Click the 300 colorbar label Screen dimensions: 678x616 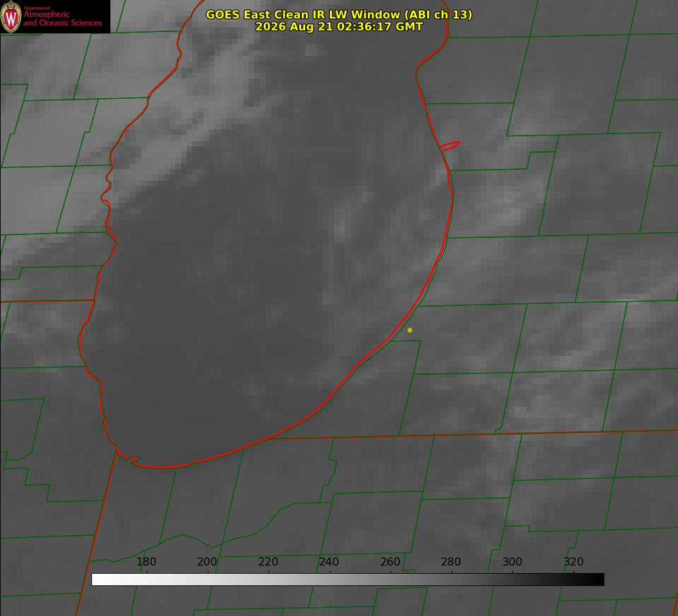point(512,561)
